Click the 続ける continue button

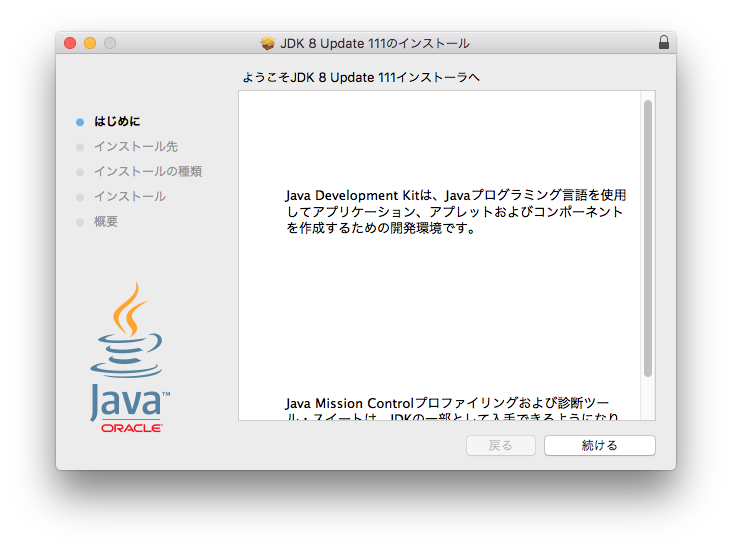pos(599,445)
